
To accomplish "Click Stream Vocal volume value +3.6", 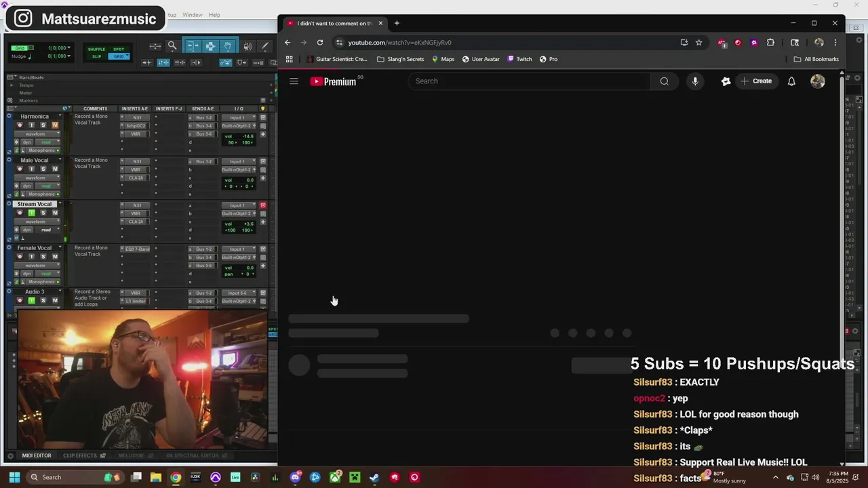I will 247,224.
